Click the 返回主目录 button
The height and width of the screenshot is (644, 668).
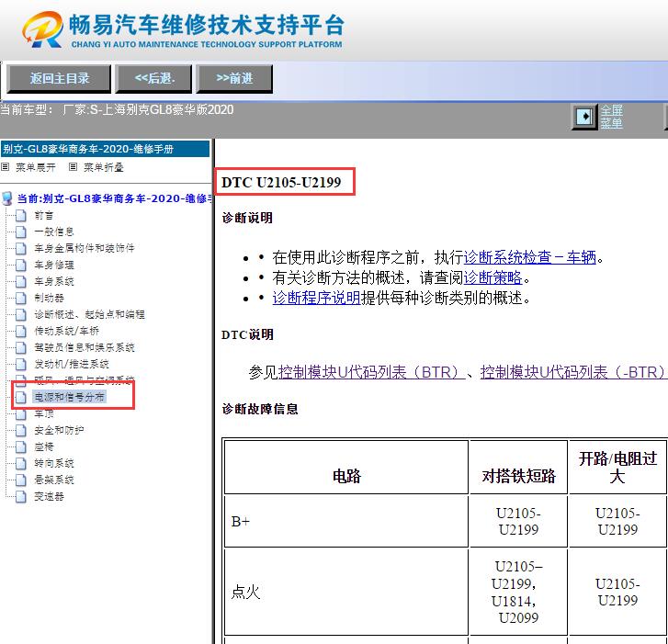pyautogui.click(x=59, y=79)
